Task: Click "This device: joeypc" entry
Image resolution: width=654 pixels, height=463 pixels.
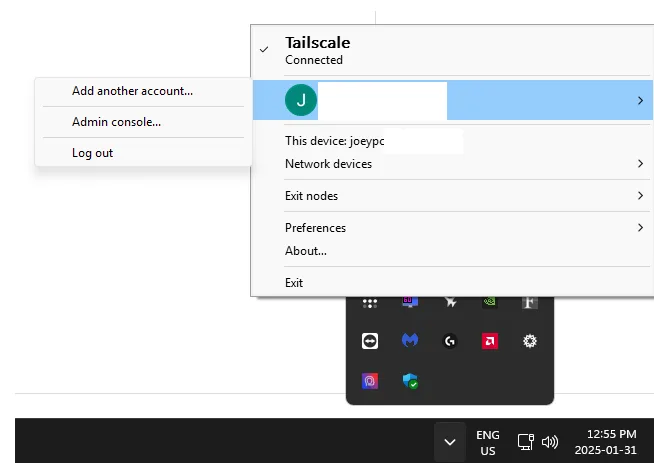Action: (x=452, y=141)
